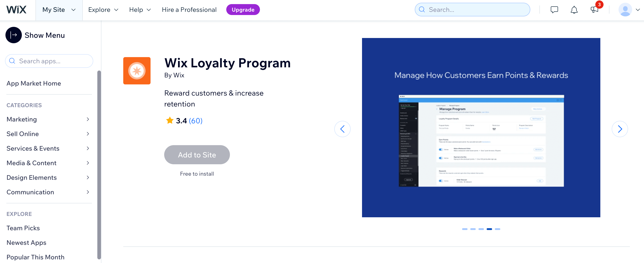Expand the Services & Events category
The height and width of the screenshot is (263, 644).
[88, 148]
